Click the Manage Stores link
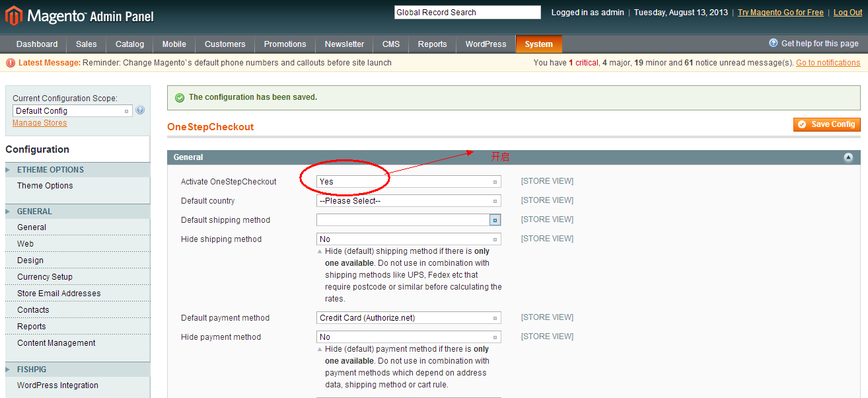 pyautogui.click(x=40, y=123)
